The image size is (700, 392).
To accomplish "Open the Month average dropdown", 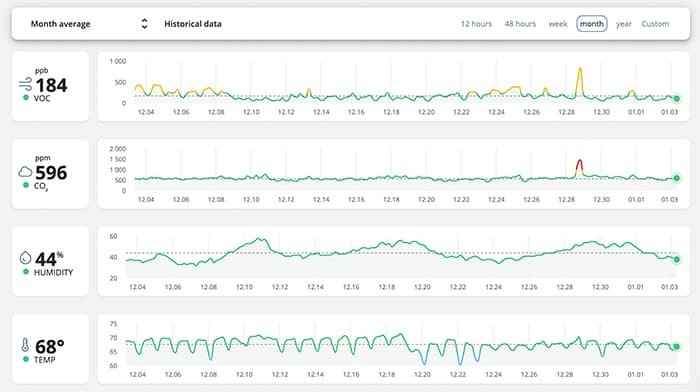I will click(x=89, y=24).
